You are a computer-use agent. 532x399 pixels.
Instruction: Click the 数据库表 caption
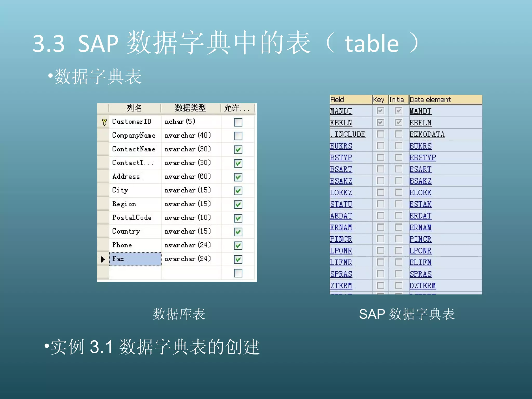point(179,314)
